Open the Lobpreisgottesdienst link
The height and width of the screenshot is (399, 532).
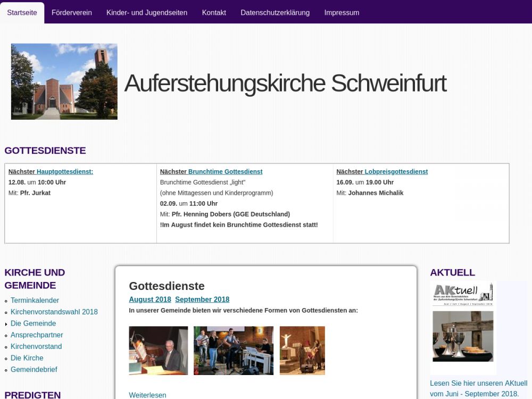pyautogui.click(x=396, y=172)
